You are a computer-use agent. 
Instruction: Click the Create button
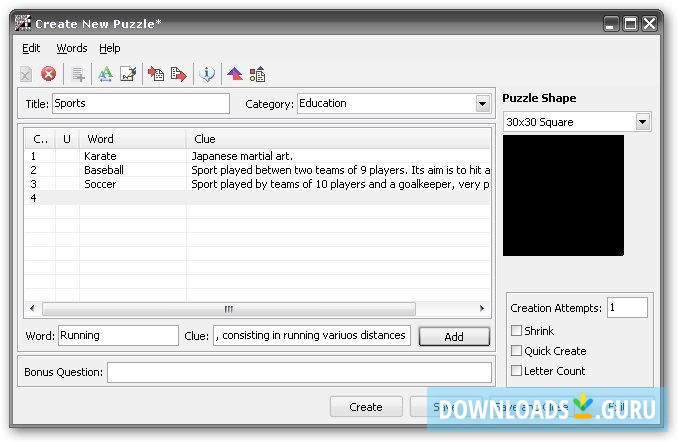coord(366,407)
